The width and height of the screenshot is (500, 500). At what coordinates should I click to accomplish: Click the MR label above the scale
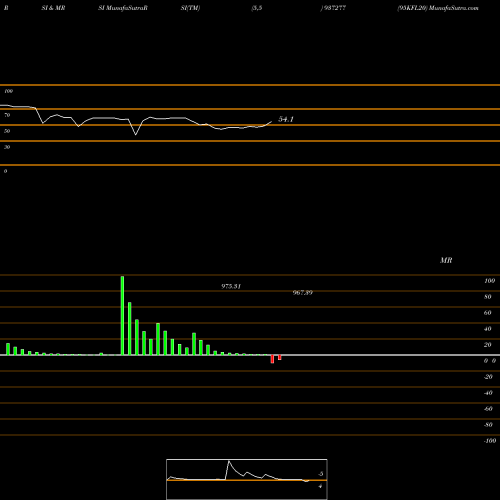pyautogui.click(x=446, y=260)
